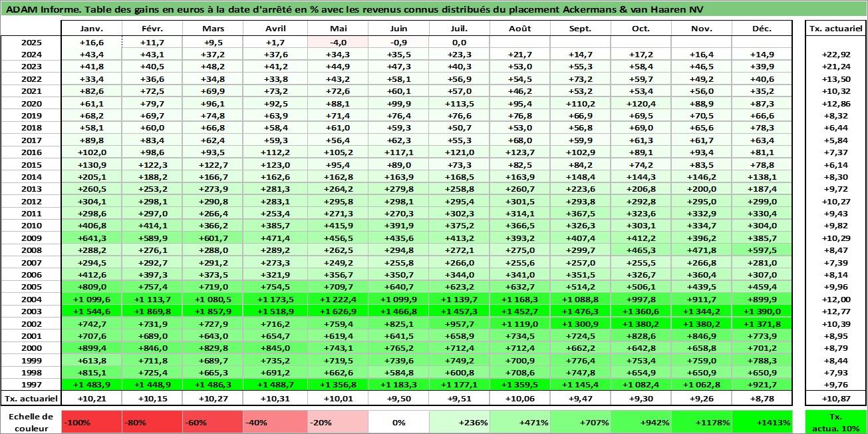Image resolution: width=868 pixels, height=434 pixels.
Task: Select the 2003 year row label
Action: click(31, 312)
